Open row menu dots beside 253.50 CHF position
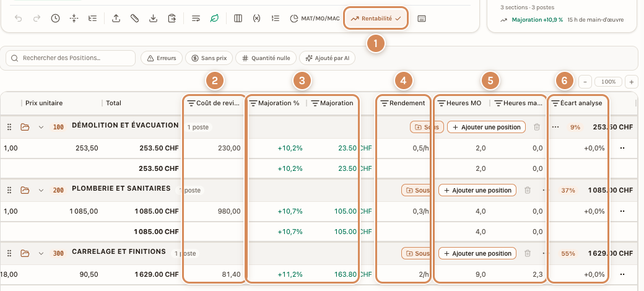644x291 pixels. click(x=622, y=148)
